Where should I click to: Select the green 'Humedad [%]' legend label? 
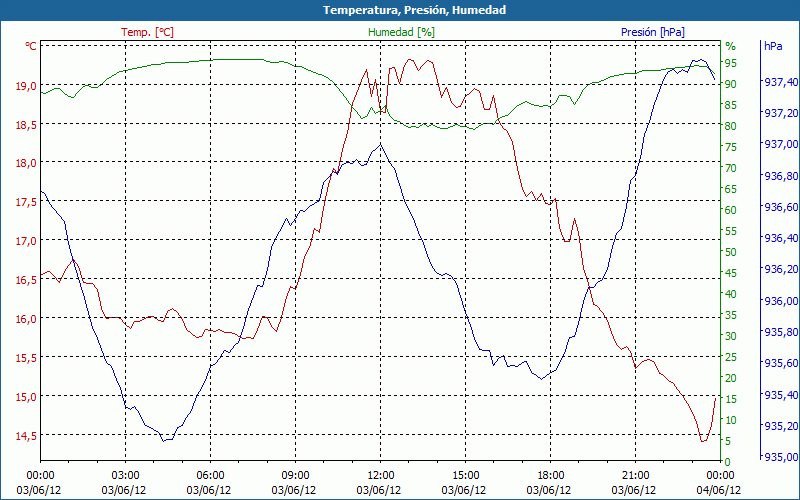402,32
